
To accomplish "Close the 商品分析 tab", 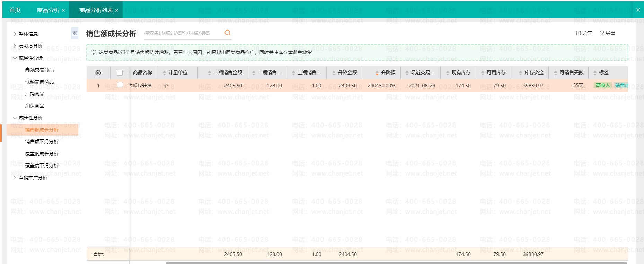I will [x=63, y=10].
